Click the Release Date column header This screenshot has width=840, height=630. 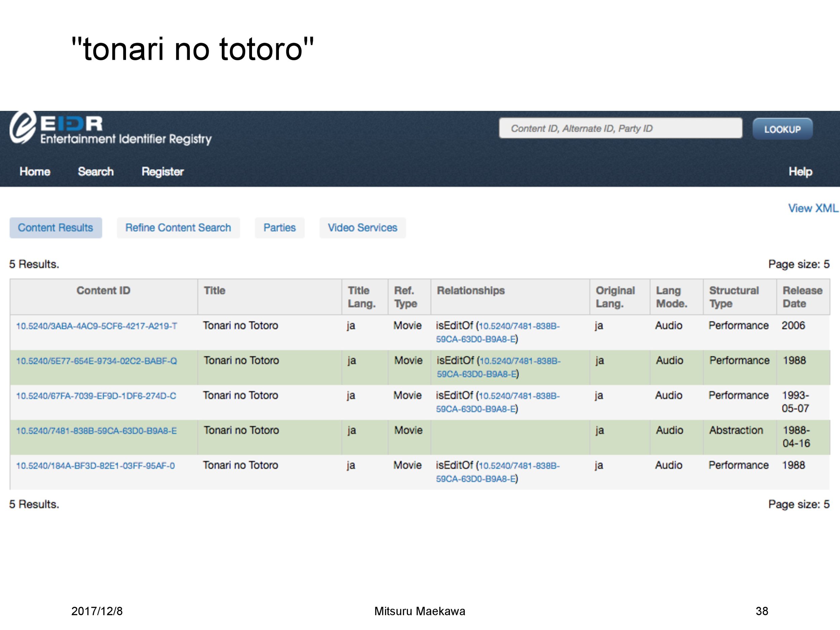[802, 297]
